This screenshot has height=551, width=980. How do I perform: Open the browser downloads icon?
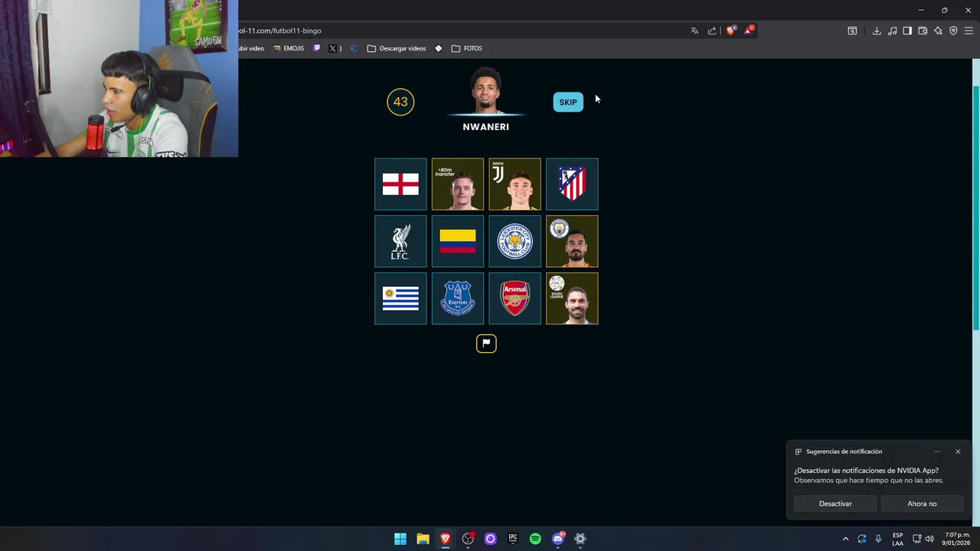[x=877, y=31]
